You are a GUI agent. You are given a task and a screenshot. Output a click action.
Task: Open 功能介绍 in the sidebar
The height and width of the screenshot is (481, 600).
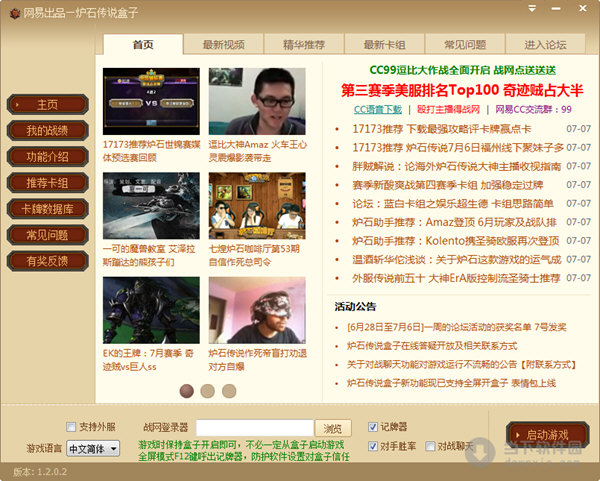point(47,157)
